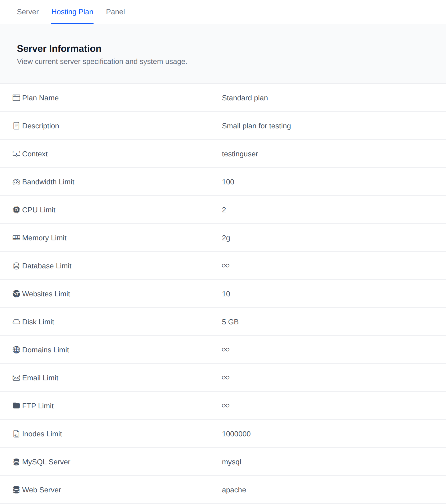Viewport: 446px width, 504px height.
Task: Click the 'Server Information' heading
Action: pos(59,49)
